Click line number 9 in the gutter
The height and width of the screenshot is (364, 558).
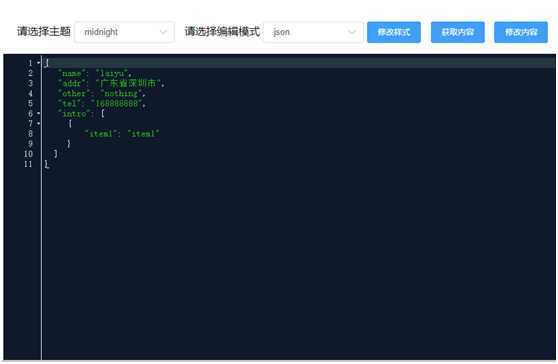(x=30, y=144)
